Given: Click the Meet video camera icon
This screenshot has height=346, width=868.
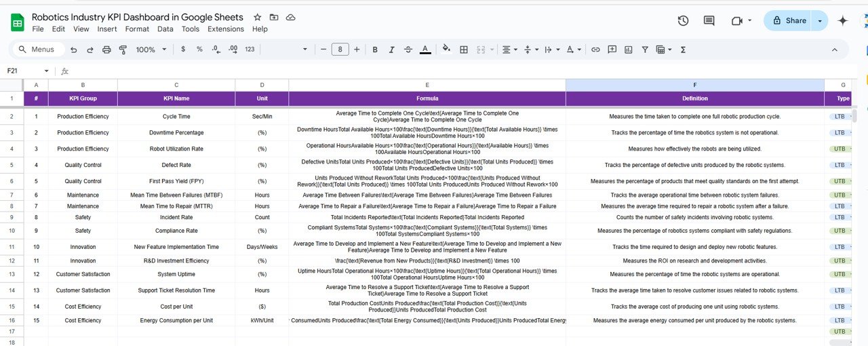Looking at the screenshot, I should [x=737, y=21].
